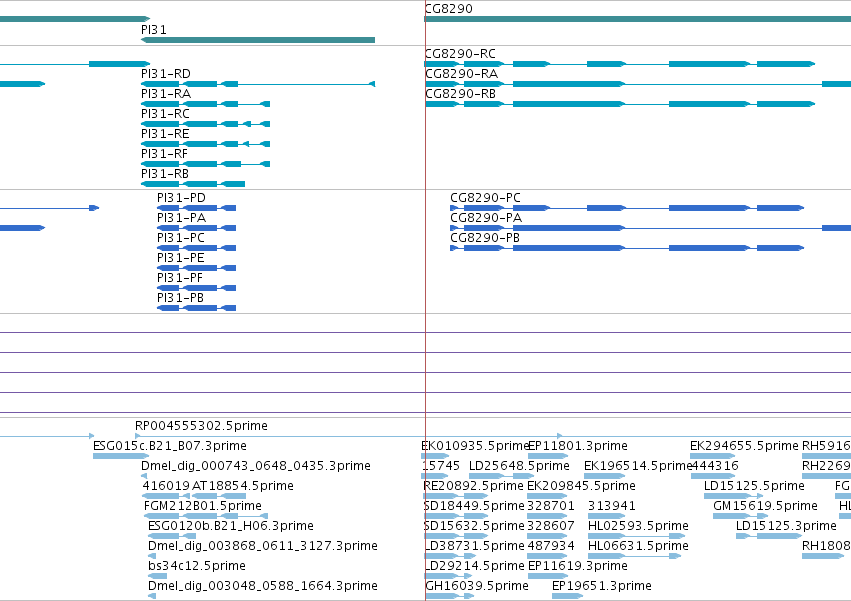The image size is (851, 601).
Task: Click the Pl31-RA transcript label
Action: pyautogui.click(x=166, y=94)
